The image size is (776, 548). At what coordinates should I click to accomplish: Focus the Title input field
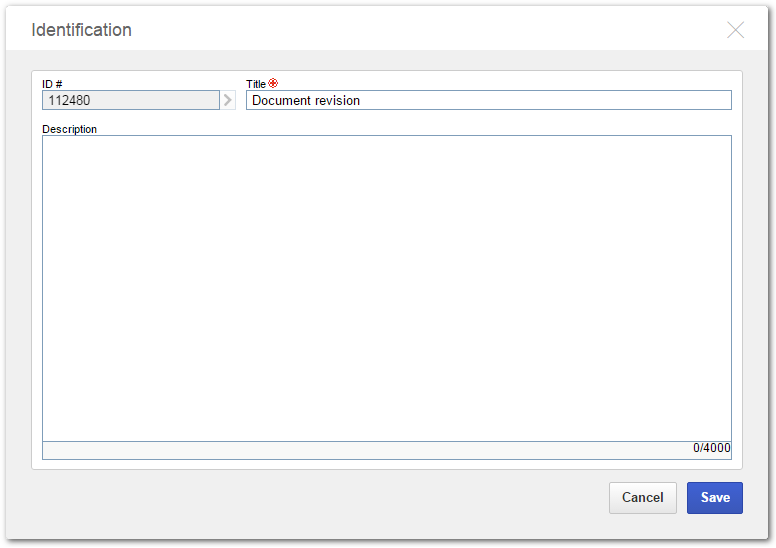coord(488,100)
